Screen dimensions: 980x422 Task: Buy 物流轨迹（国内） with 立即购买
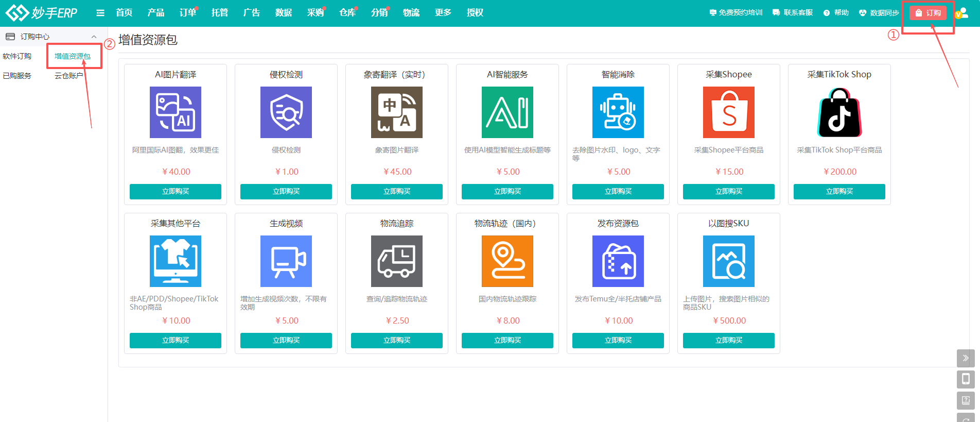[x=507, y=341]
